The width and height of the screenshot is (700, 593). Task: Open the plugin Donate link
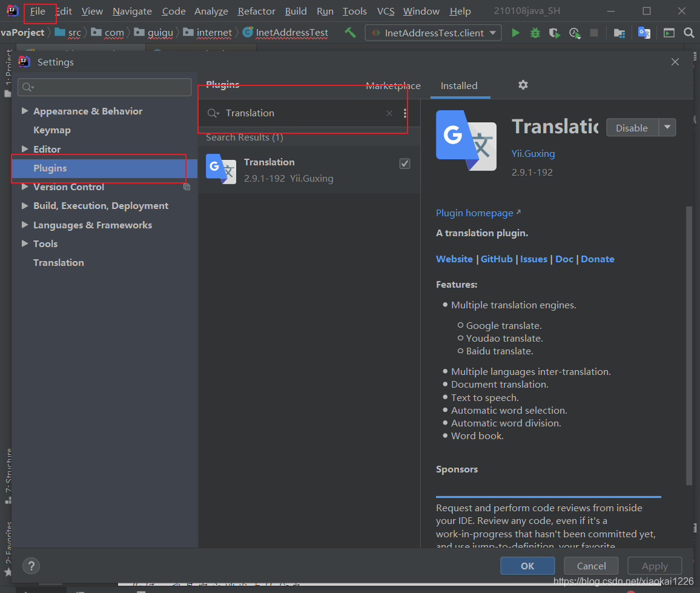597,259
